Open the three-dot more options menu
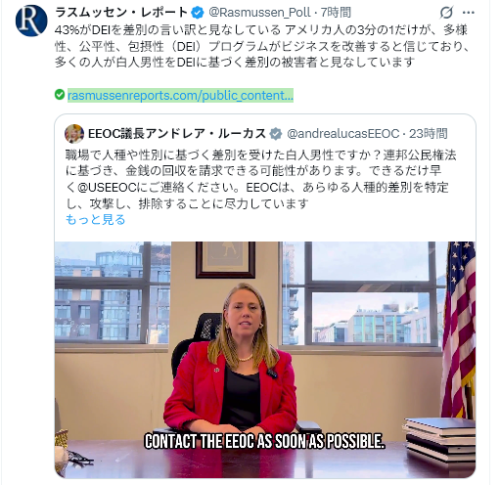 468,13
